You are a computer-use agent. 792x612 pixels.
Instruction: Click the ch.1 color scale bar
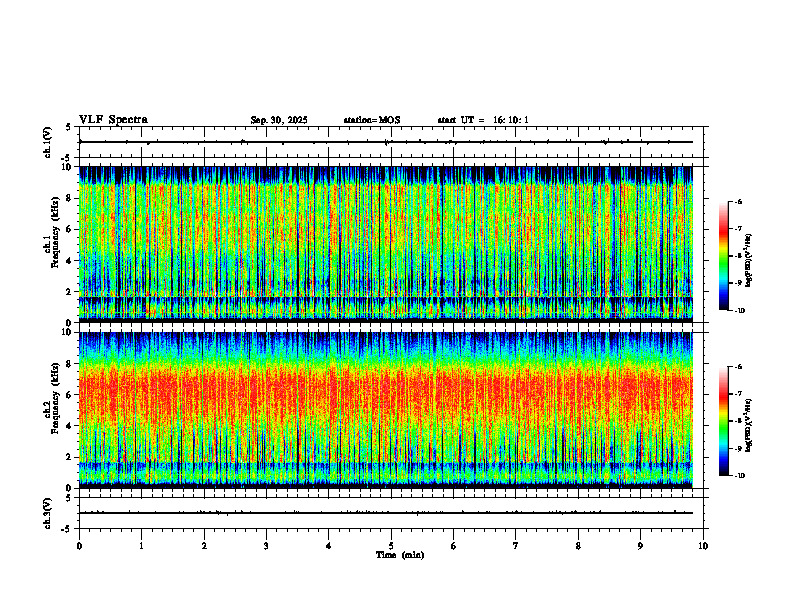click(x=724, y=256)
